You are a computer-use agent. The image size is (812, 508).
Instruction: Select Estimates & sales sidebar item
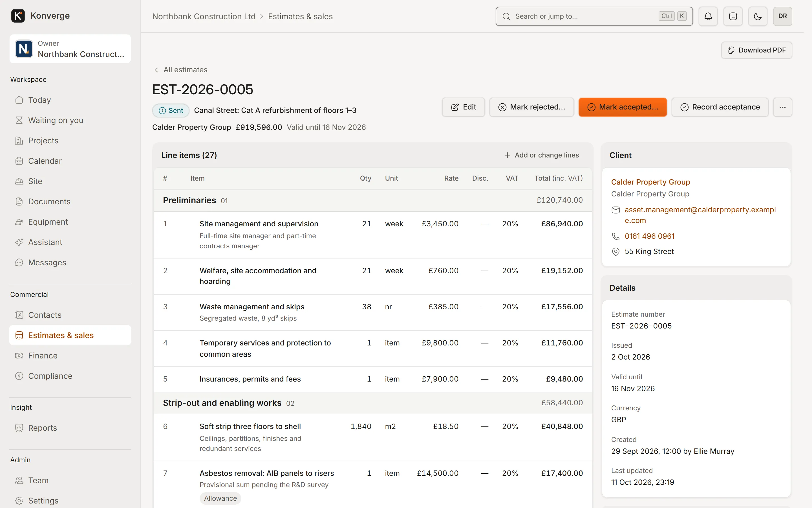(70, 335)
